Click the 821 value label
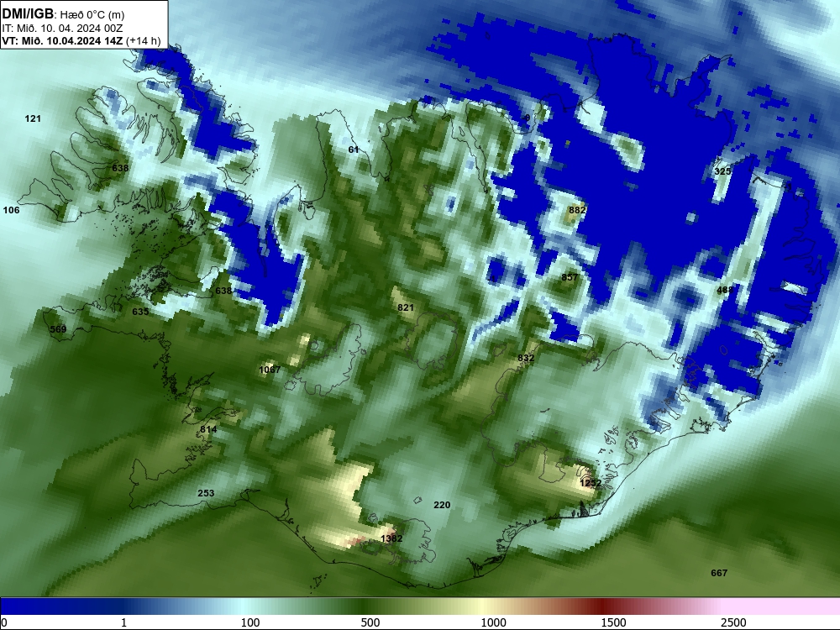Image resolution: width=840 pixels, height=630 pixels. [x=406, y=307]
